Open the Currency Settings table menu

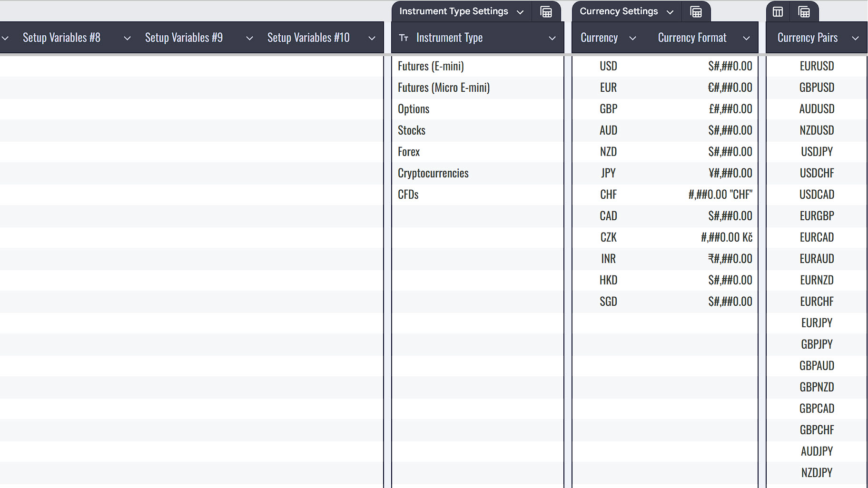click(x=670, y=12)
